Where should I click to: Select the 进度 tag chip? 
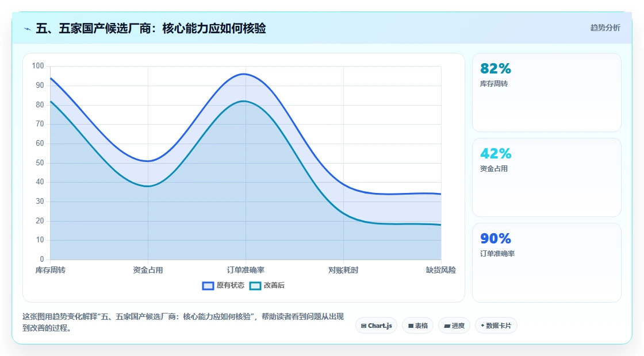(x=454, y=326)
